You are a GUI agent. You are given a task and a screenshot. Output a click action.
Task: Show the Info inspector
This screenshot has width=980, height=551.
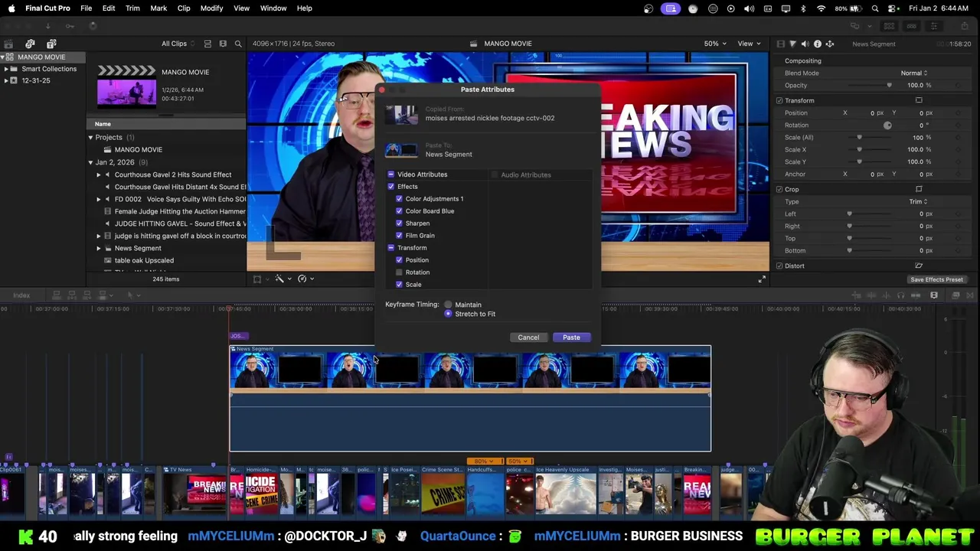[x=817, y=44]
